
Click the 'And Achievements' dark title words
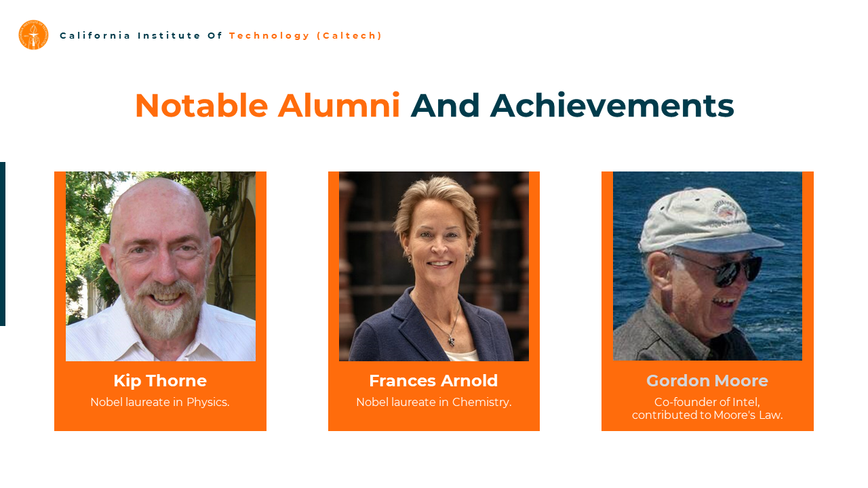[x=572, y=106]
